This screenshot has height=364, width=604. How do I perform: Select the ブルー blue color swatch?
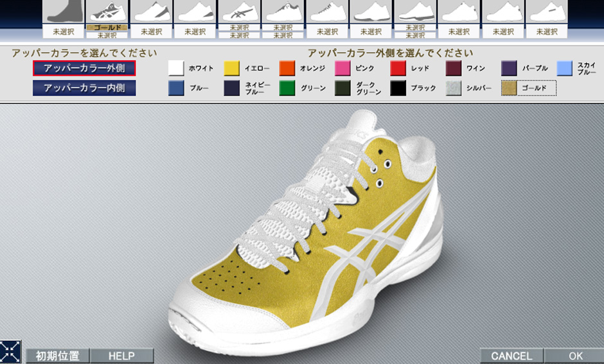click(x=176, y=88)
